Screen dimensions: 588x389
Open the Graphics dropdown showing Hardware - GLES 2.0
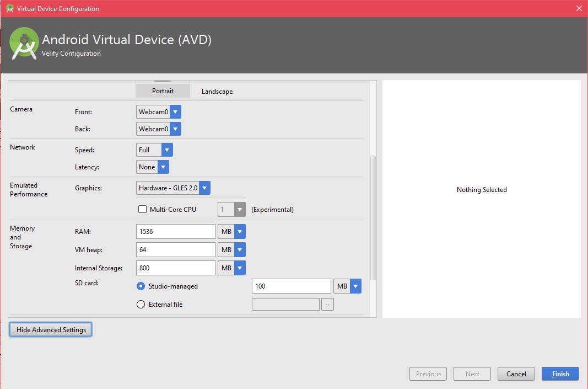click(x=204, y=188)
